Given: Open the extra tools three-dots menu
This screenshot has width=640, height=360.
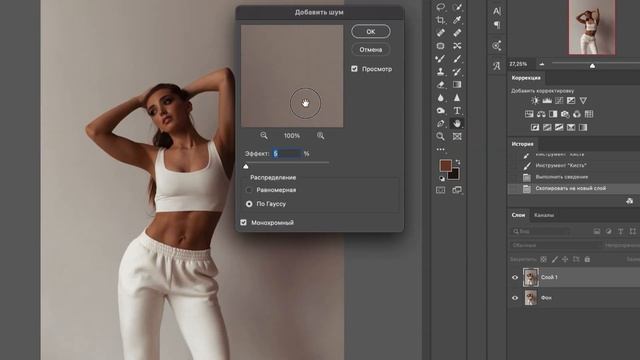Looking at the screenshot, I should [x=440, y=149].
